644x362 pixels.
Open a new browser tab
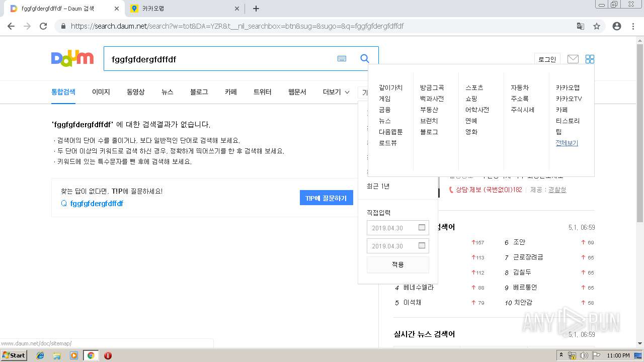pos(256,9)
